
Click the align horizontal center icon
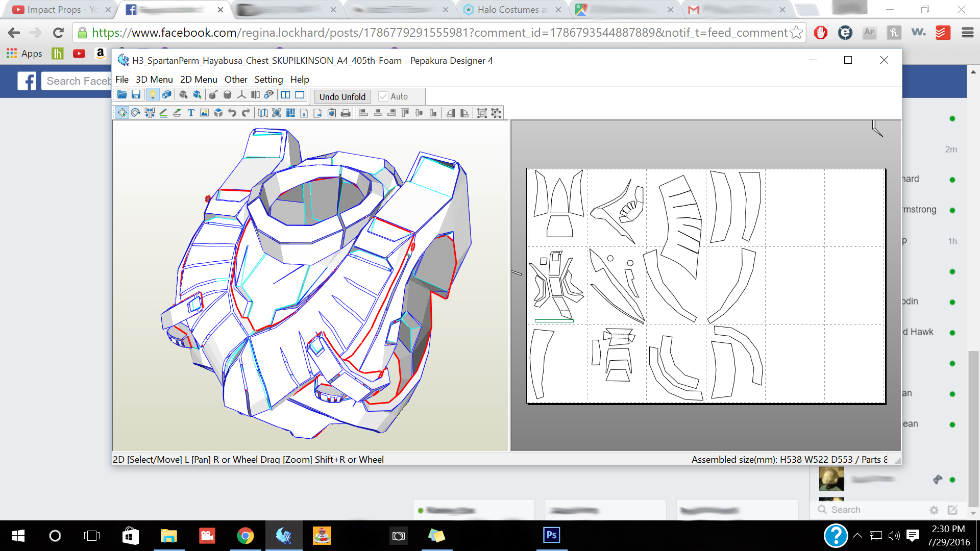tap(378, 113)
